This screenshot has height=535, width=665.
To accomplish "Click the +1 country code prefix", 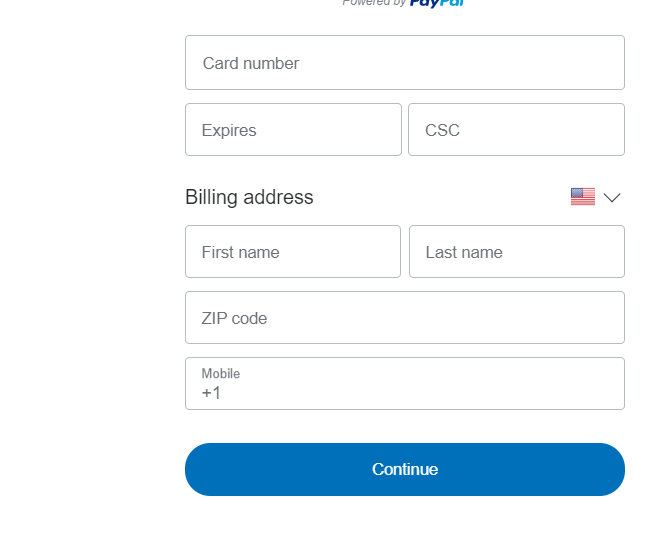I will (211, 393).
